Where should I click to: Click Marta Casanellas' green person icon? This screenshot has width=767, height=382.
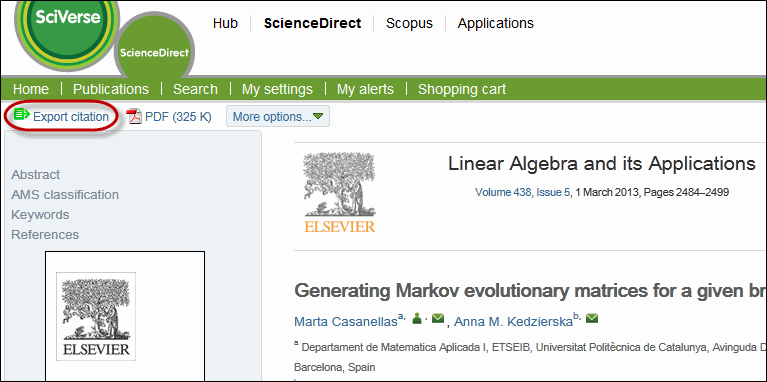tap(417, 319)
